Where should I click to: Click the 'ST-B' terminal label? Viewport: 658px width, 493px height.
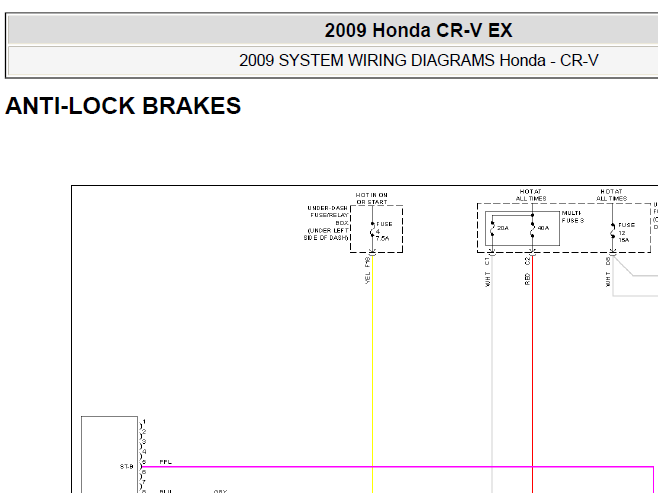(x=126, y=467)
